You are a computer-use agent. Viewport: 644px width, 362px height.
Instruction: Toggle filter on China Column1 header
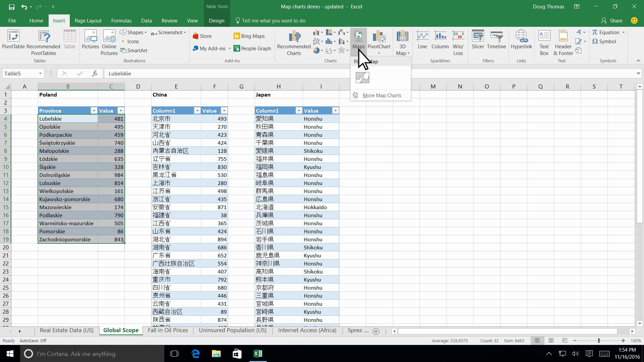point(196,111)
